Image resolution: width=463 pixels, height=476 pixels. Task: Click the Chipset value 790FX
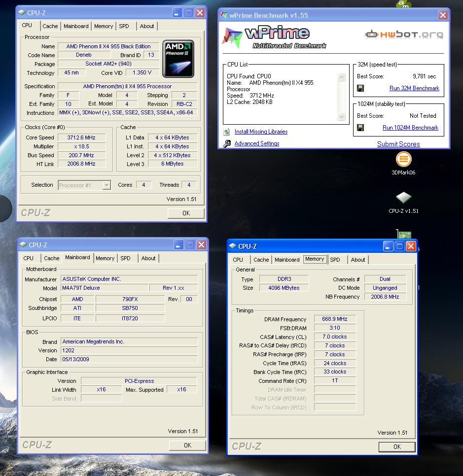click(x=130, y=299)
